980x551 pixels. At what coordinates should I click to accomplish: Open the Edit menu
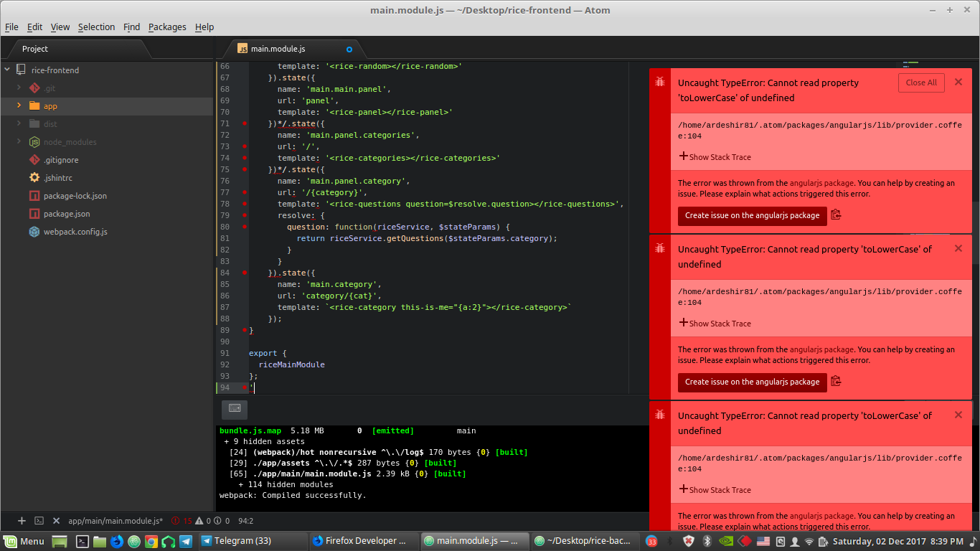pyautogui.click(x=35, y=27)
